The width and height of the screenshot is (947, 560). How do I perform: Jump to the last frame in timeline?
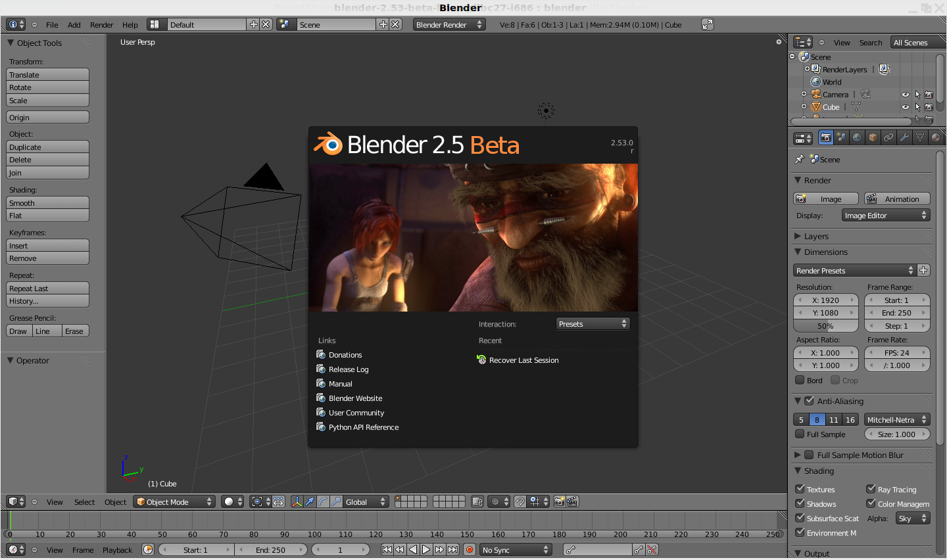pyautogui.click(x=452, y=549)
